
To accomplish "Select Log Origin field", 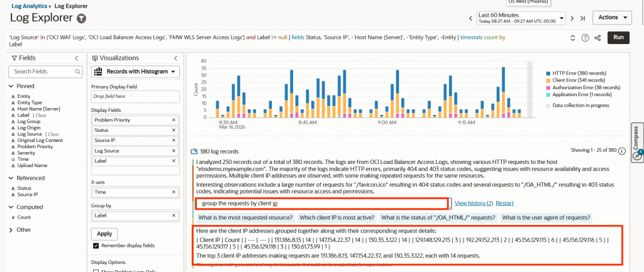I will pyautogui.click(x=29, y=128).
